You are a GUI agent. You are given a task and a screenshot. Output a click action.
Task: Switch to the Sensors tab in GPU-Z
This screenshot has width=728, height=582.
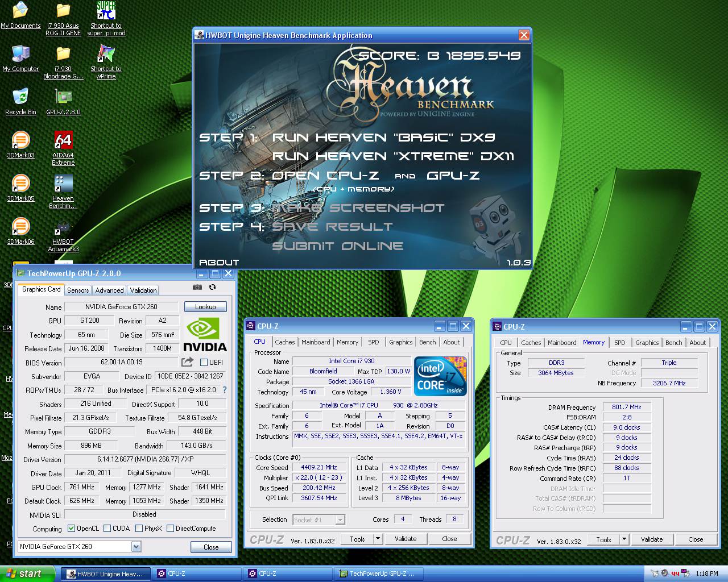click(x=78, y=290)
